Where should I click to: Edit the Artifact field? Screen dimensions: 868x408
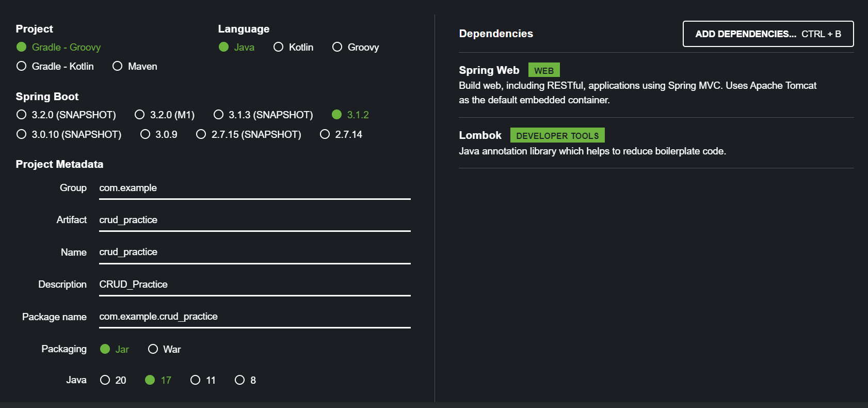point(255,220)
